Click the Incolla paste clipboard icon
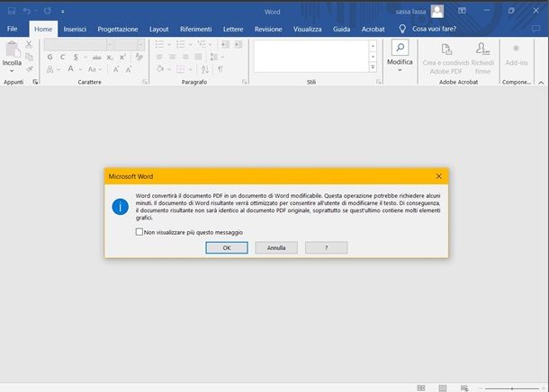The image size is (549, 392). [x=13, y=49]
